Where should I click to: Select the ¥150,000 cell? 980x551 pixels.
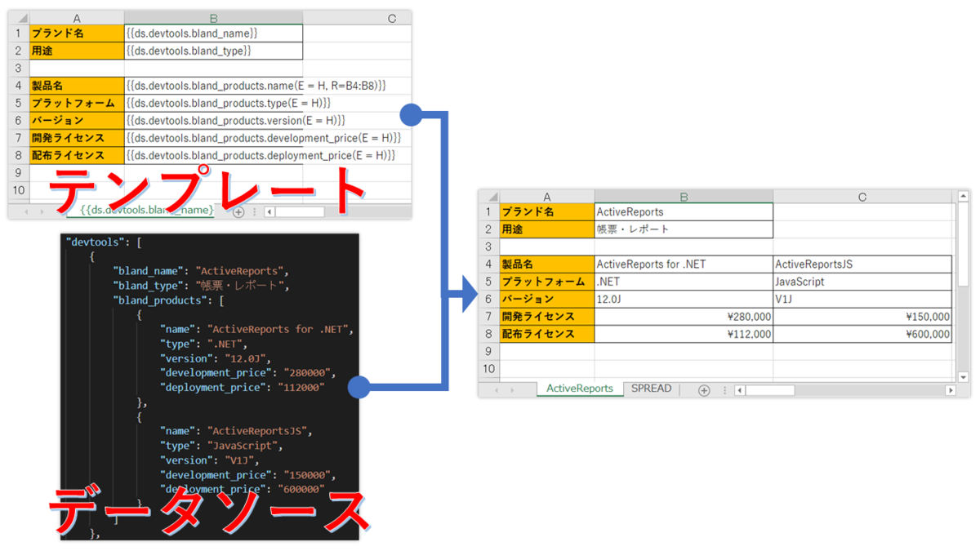[862, 316]
